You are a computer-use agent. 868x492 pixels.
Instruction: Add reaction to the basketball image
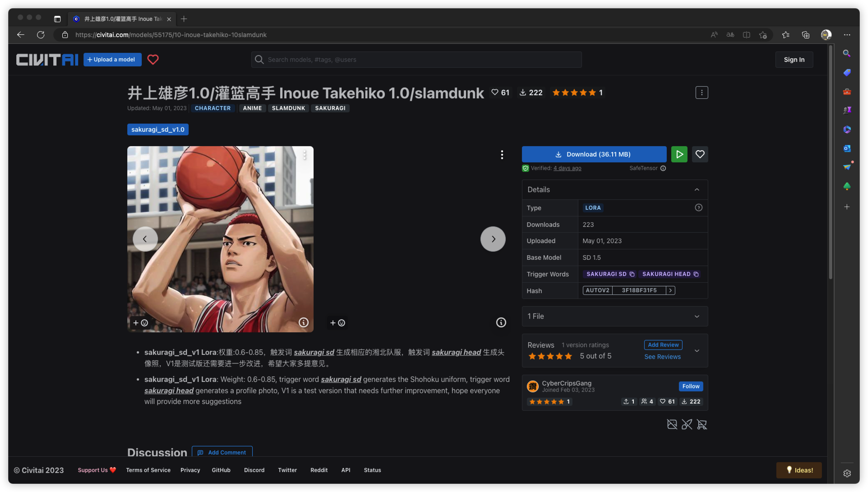(140, 323)
